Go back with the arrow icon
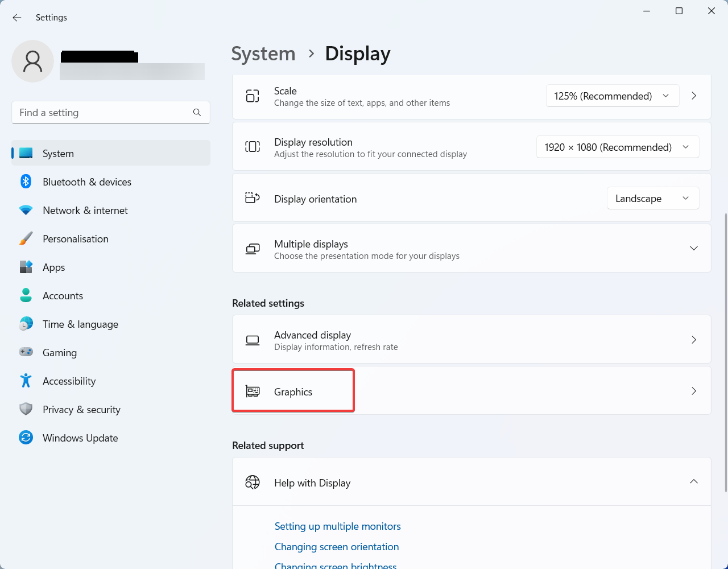Viewport: 728px width, 569px height. click(x=17, y=18)
